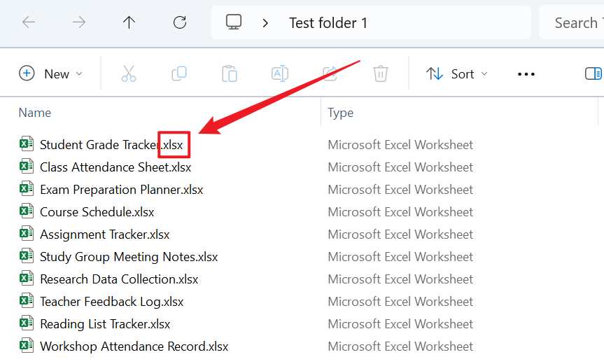Click the Excel icon beside Reading List Tracker.xlsx
Screen dimensions: 604x364
[x=27, y=324]
